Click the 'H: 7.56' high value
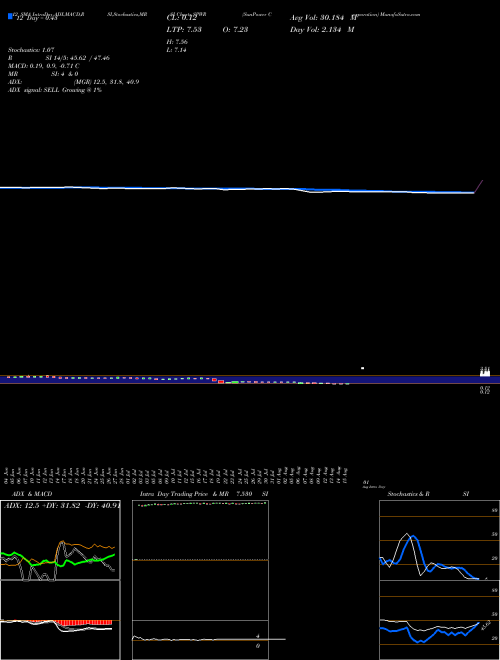This screenshot has width=500, height=660. click(x=177, y=42)
